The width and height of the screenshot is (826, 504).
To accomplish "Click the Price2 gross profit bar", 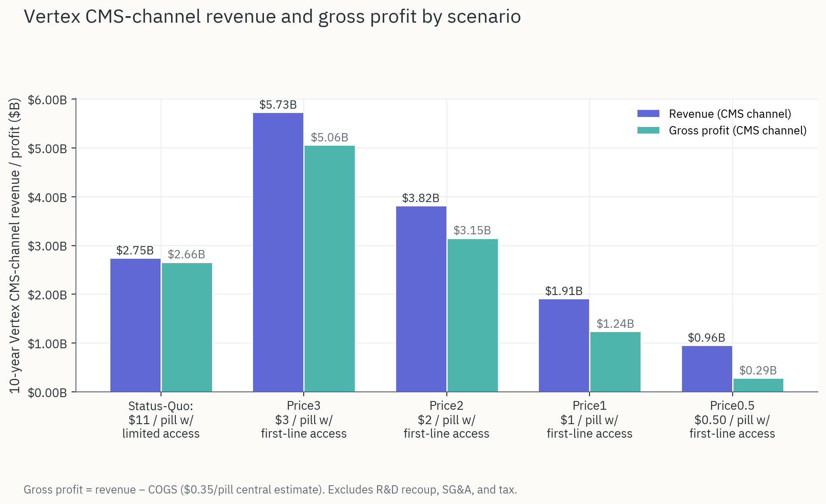I will click(x=473, y=315).
